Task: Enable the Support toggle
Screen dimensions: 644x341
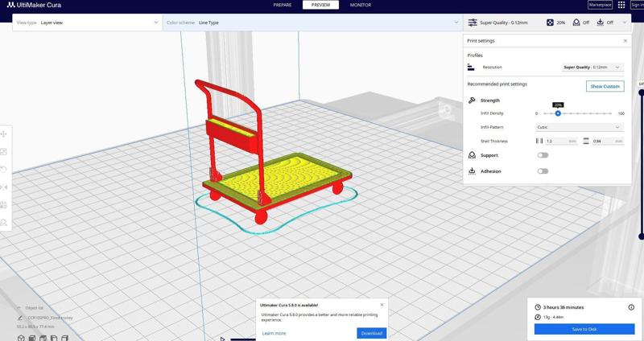Action: pos(543,155)
